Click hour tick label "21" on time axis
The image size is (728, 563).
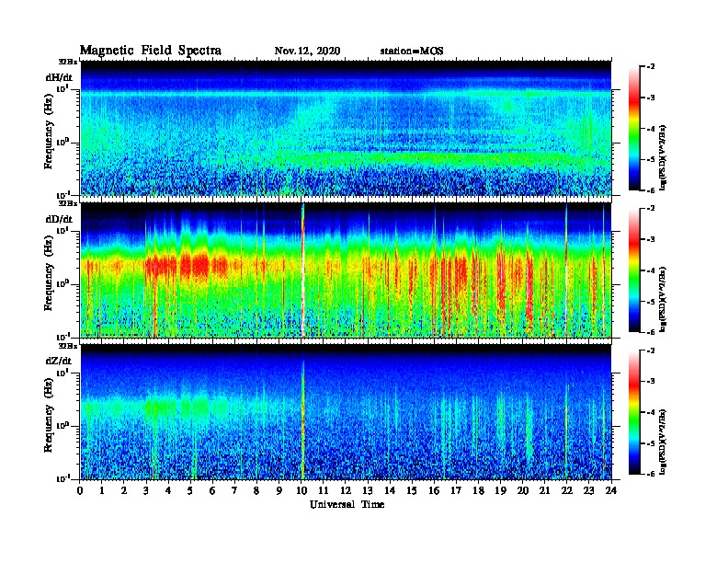544,490
